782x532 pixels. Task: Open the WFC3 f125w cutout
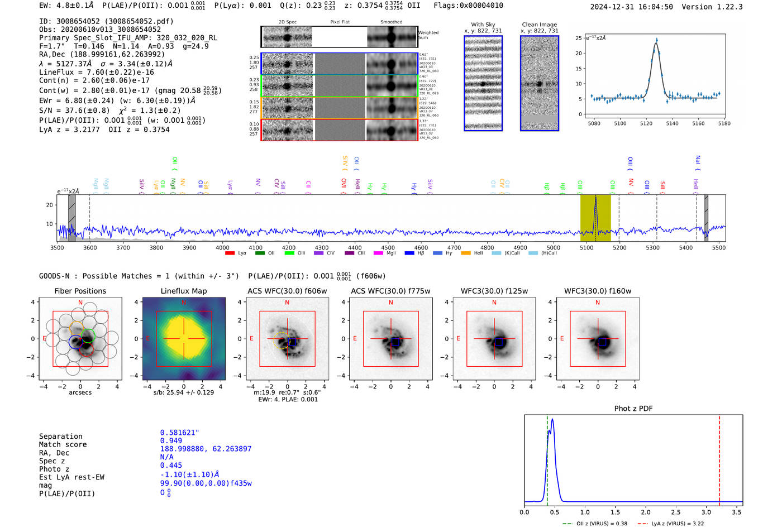[x=494, y=339]
